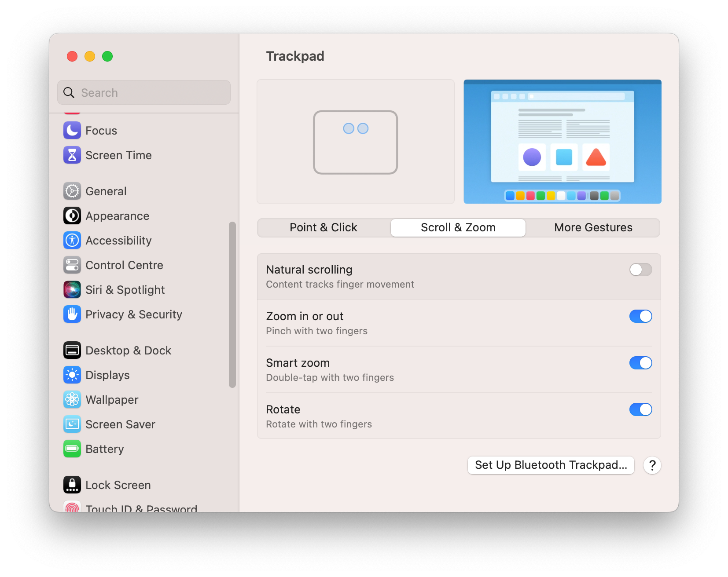Click the search magnifying glass icon

point(69,93)
